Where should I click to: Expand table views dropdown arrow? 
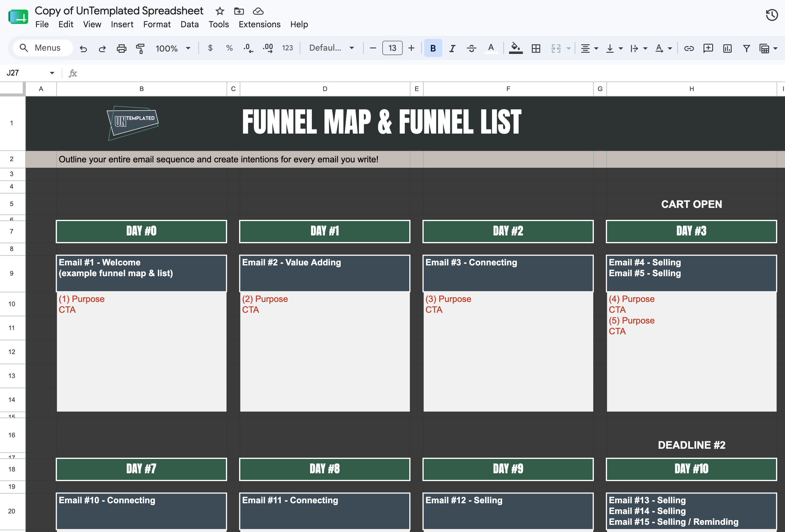coord(775,48)
